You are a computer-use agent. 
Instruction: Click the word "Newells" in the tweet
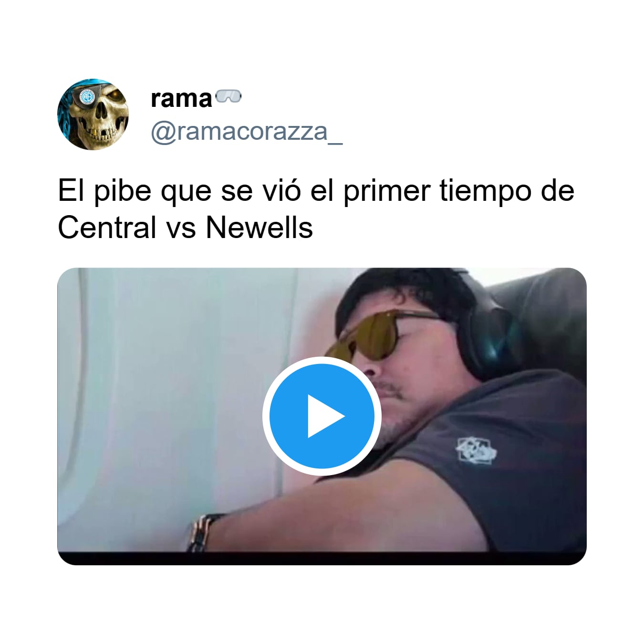coord(259,228)
